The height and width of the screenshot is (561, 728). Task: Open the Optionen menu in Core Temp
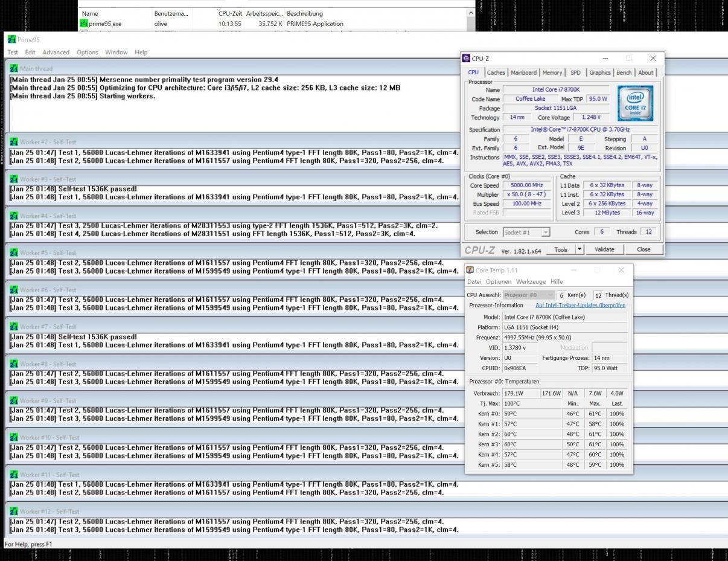pyautogui.click(x=498, y=281)
